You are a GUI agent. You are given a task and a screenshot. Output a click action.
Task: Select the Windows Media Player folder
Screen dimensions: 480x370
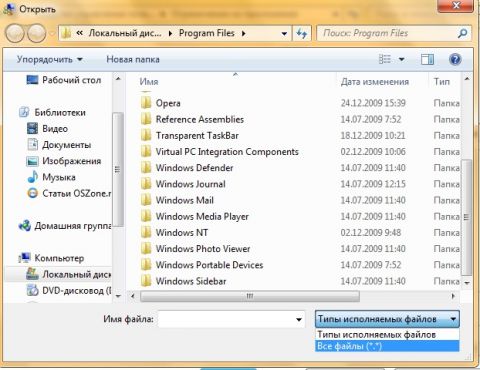click(x=195, y=216)
